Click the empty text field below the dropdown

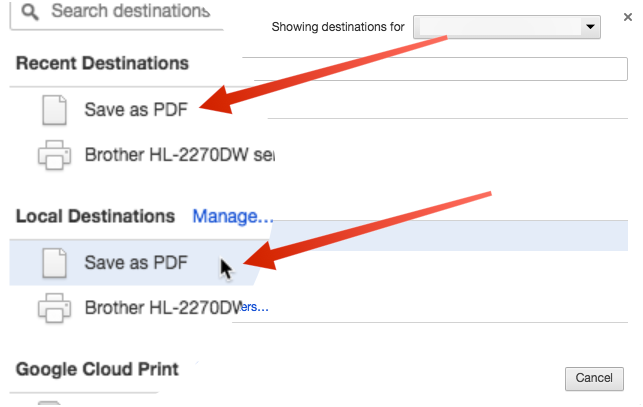tap(440, 68)
